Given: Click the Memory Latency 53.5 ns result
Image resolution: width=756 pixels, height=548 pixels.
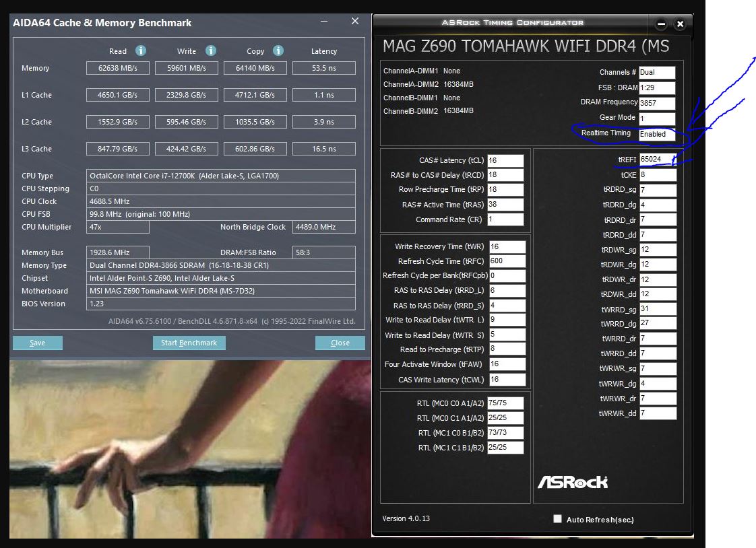Looking at the screenshot, I should pos(324,68).
